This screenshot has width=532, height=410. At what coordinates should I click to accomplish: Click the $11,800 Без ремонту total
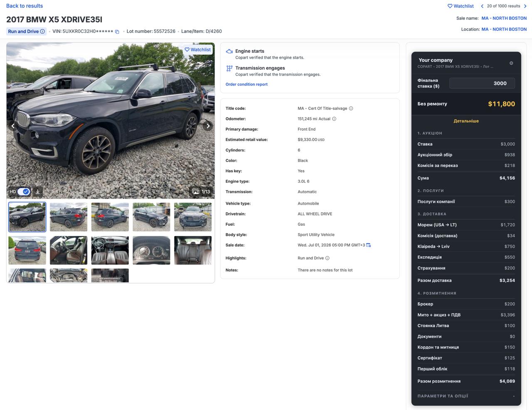click(x=501, y=104)
